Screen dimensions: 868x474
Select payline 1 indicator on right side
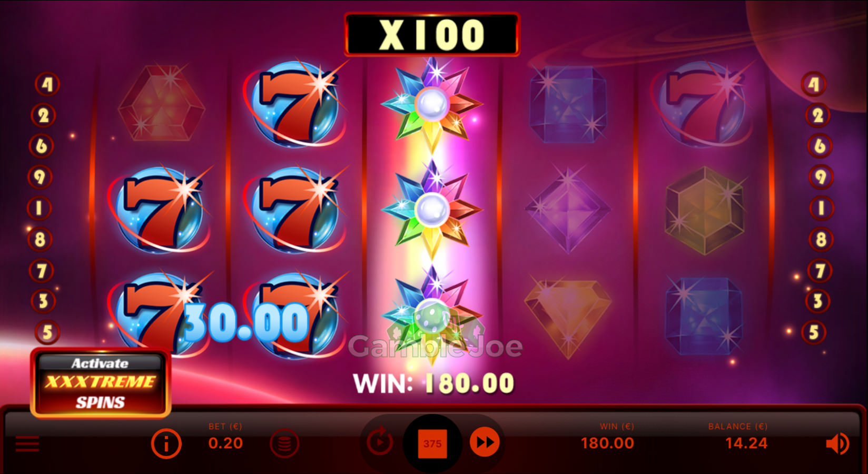(821, 208)
